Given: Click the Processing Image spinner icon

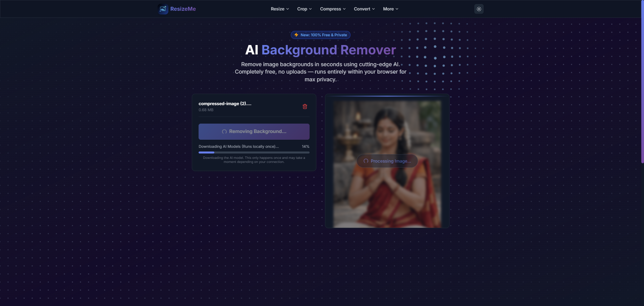Looking at the screenshot, I should click(366, 161).
